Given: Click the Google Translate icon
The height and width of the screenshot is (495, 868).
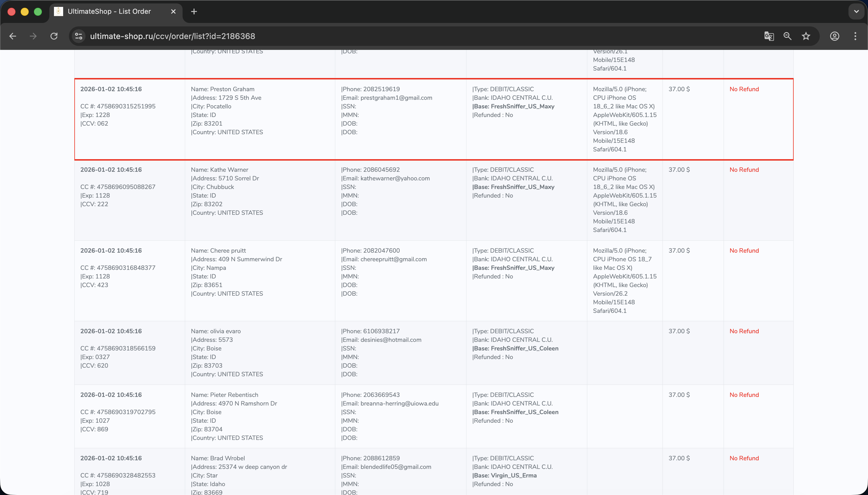Looking at the screenshot, I should point(769,36).
